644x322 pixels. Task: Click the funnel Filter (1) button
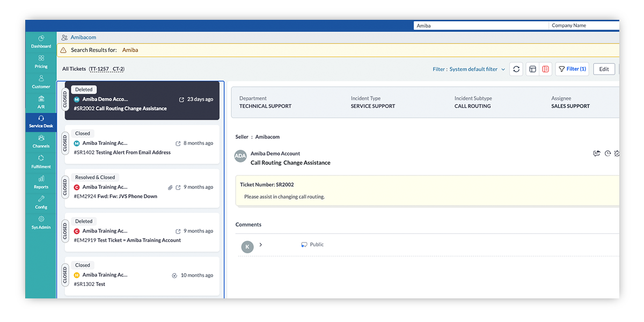572,69
